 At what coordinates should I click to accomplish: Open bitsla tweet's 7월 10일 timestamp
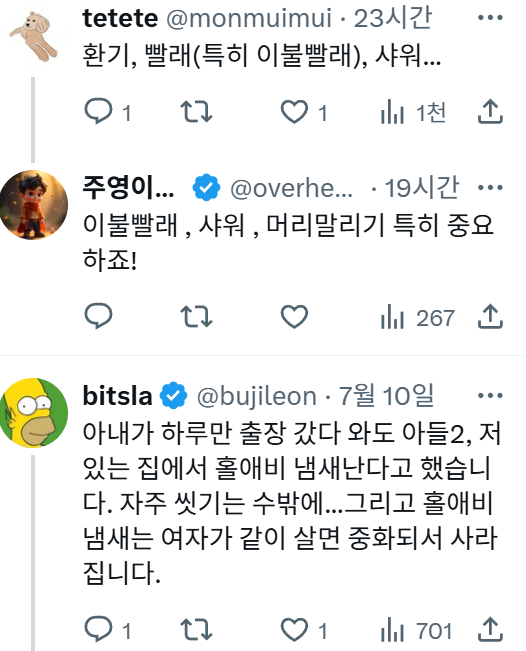click(x=387, y=395)
